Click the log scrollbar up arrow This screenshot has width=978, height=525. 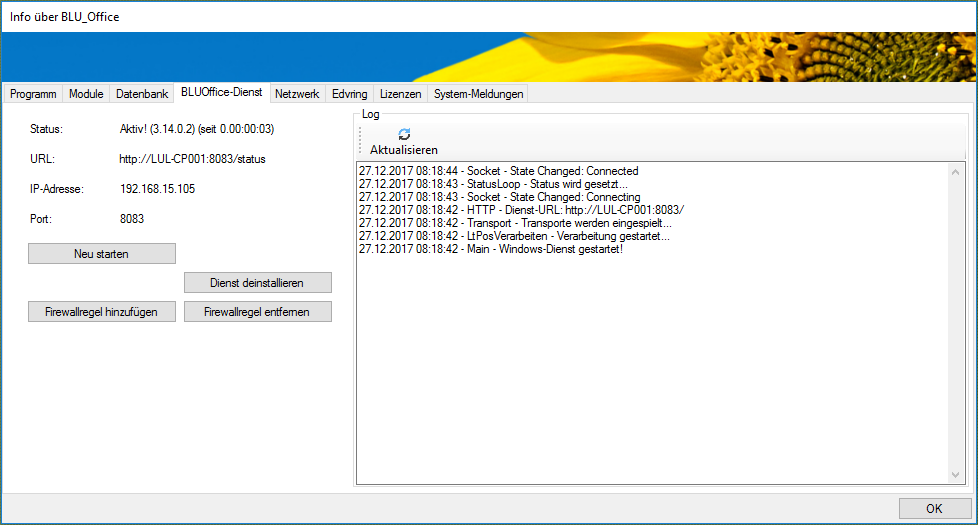pyautogui.click(x=955, y=171)
